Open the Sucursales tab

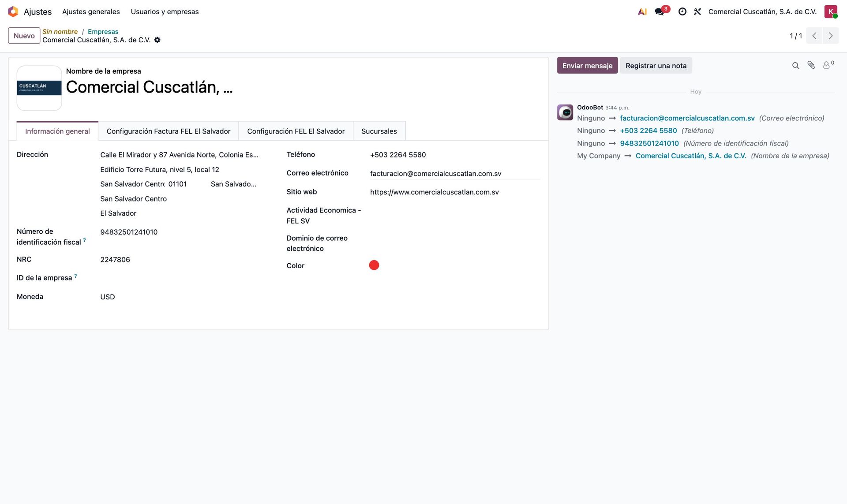tap(379, 131)
